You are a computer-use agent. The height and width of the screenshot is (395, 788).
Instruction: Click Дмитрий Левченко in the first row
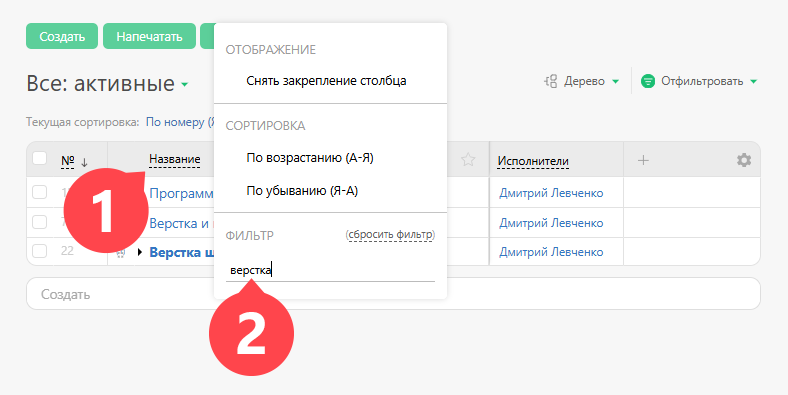(x=551, y=193)
